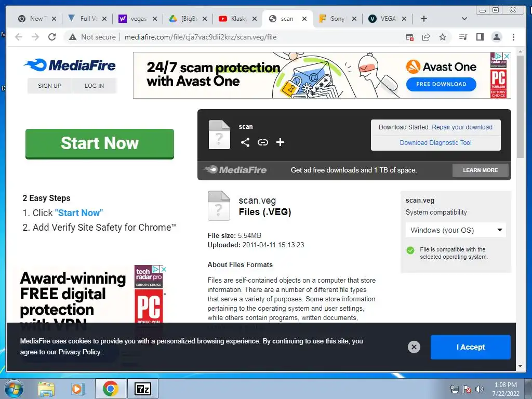This screenshot has height=399, width=532.
Task: Dismiss cookie banner with the X icon
Action: pyautogui.click(x=414, y=347)
